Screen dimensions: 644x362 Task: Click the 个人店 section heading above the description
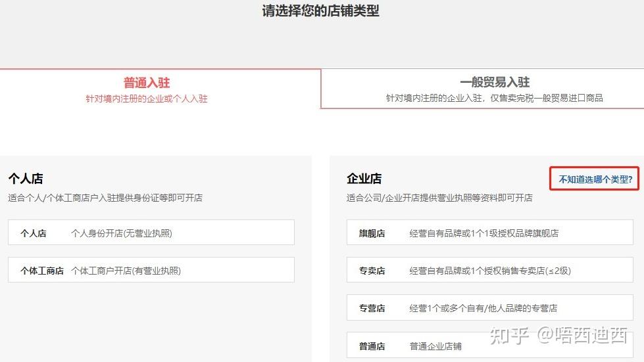(26, 178)
